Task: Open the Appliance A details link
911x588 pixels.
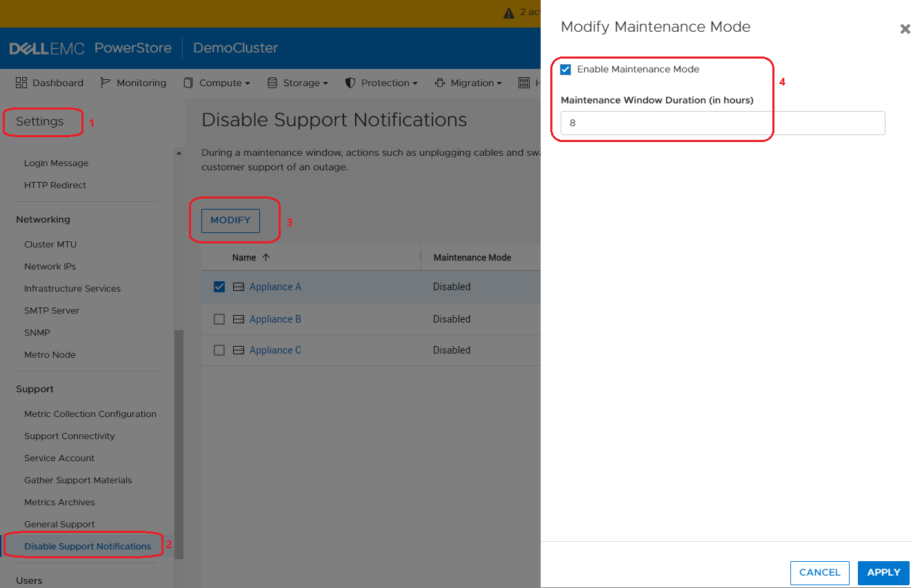Action: click(x=275, y=286)
